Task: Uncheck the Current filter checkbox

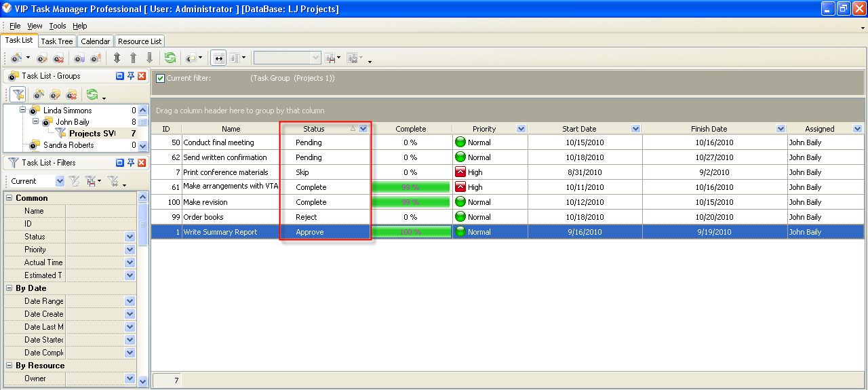Action: coord(160,78)
